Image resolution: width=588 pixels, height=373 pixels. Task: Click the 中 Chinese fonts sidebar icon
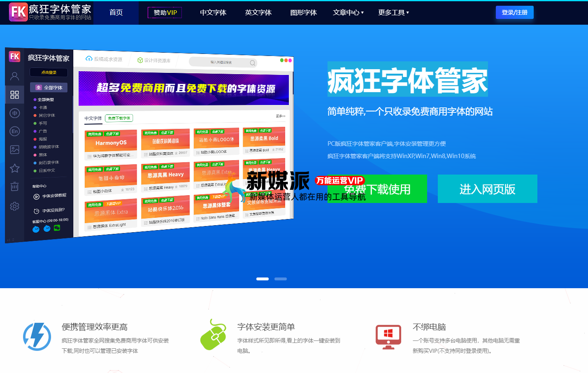point(14,113)
